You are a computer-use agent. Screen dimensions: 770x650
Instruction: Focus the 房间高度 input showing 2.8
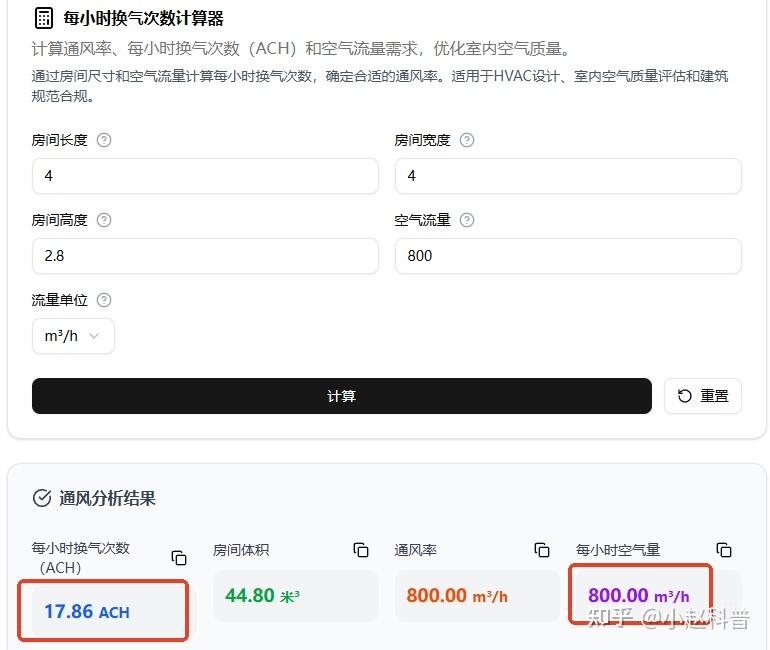pos(205,256)
